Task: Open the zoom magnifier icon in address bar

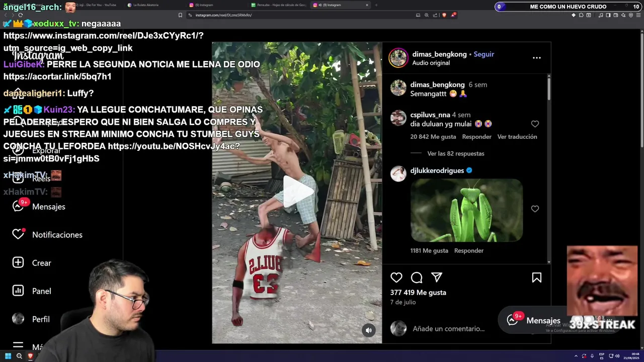Action: tap(427, 15)
